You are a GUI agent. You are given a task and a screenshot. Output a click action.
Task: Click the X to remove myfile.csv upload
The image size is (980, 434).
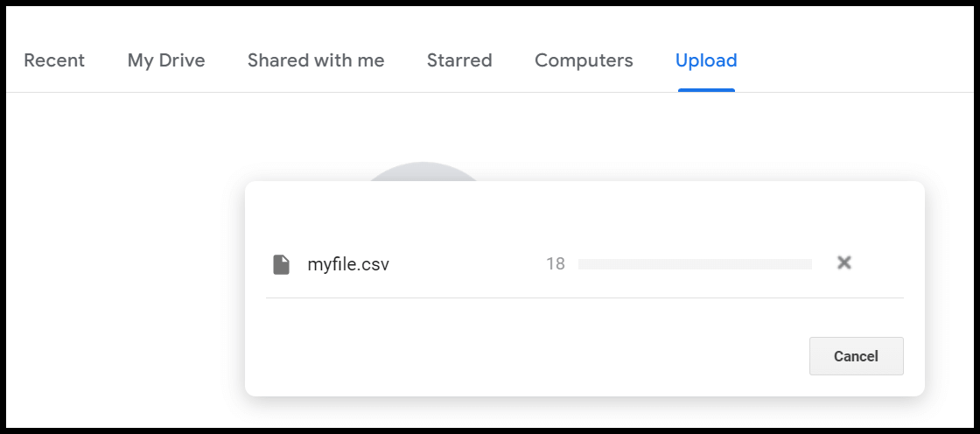click(x=844, y=263)
